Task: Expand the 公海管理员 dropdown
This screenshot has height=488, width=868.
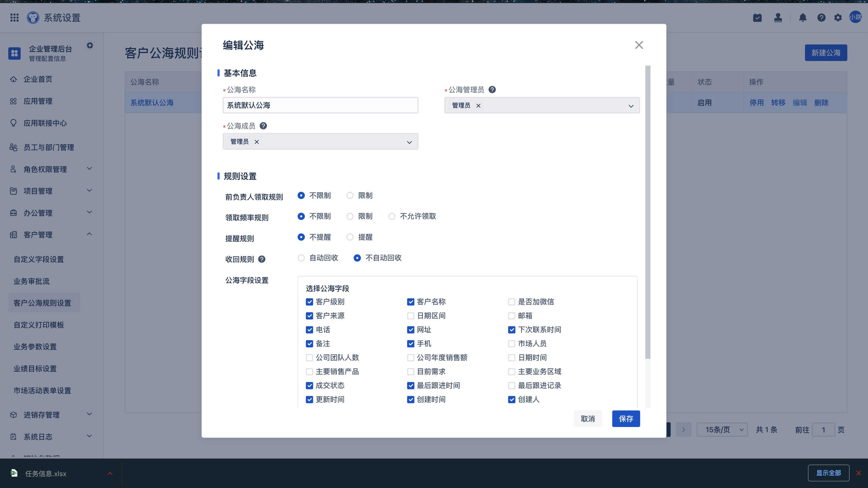Action: point(631,106)
